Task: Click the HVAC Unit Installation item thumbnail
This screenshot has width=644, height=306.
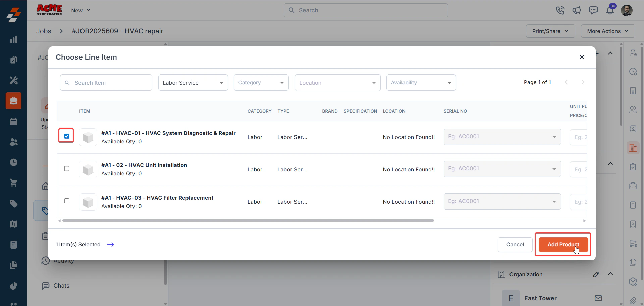Action: pos(88,169)
